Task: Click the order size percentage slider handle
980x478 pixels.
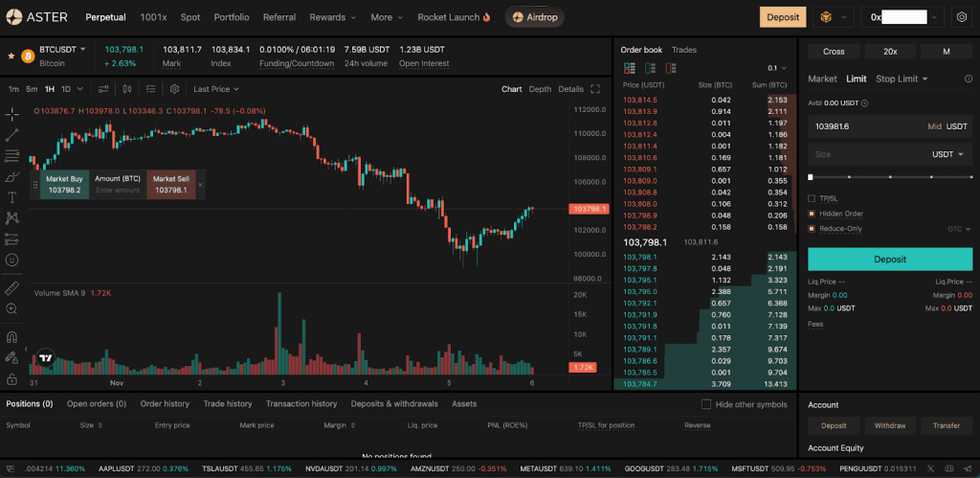Action: (811, 177)
